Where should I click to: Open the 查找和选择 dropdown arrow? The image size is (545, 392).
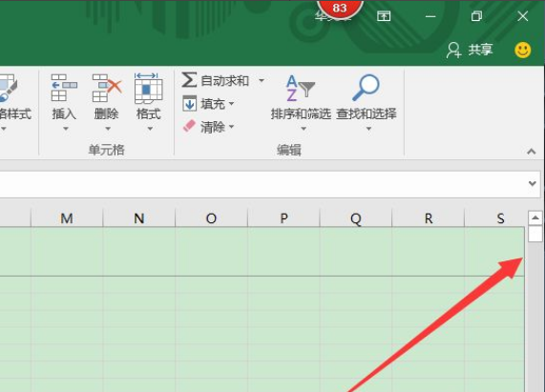(x=368, y=129)
